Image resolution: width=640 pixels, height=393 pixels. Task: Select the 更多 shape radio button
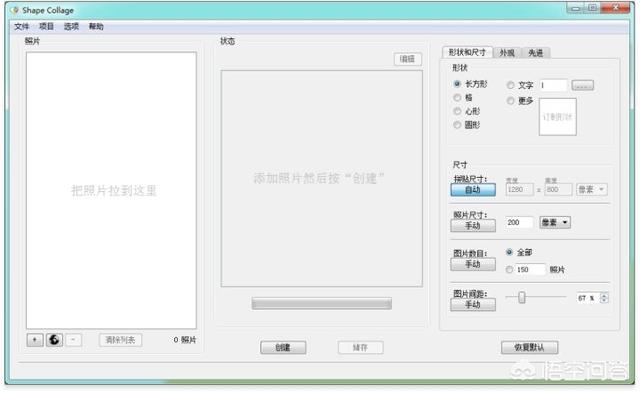click(510, 100)
